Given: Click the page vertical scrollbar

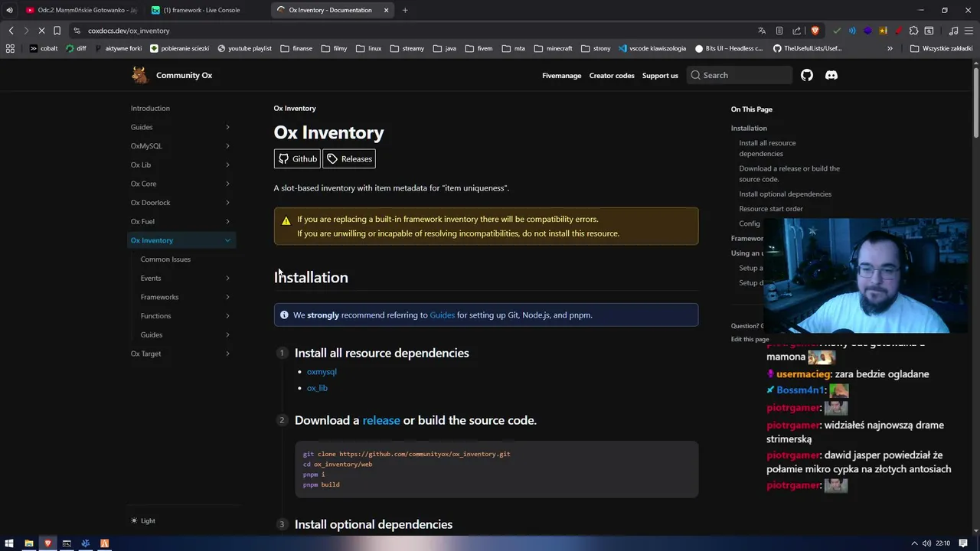Looking at the screenshot, I should [976, 103].
